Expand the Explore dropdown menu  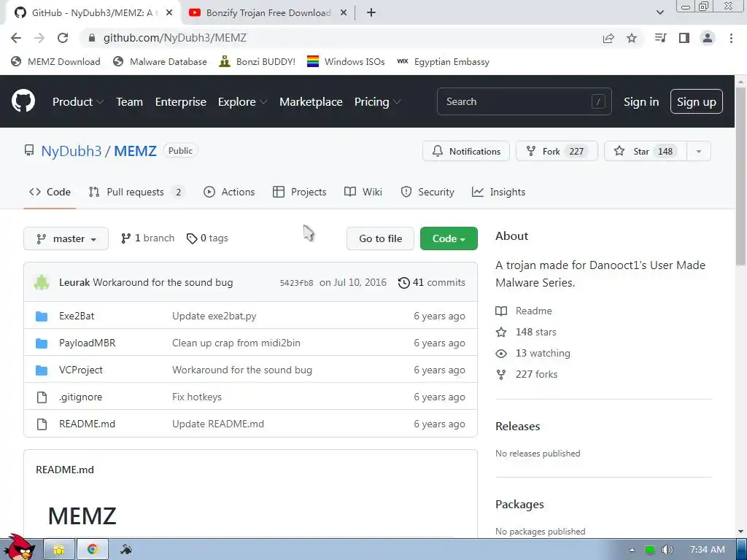[242, 101]
